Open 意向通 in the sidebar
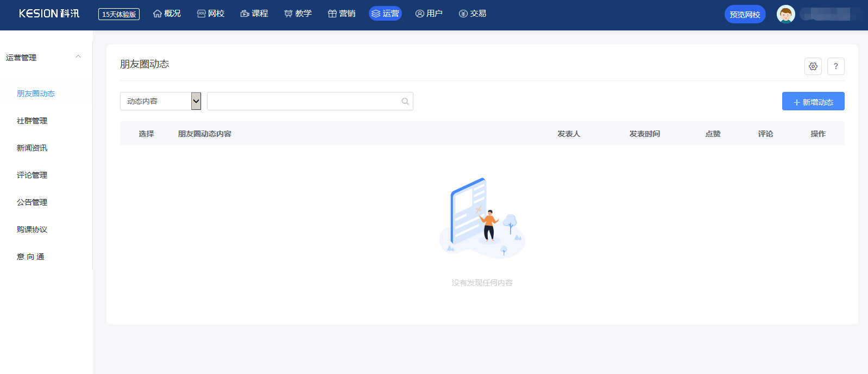Viewport: 868px width, 374px height. (30, 257)
